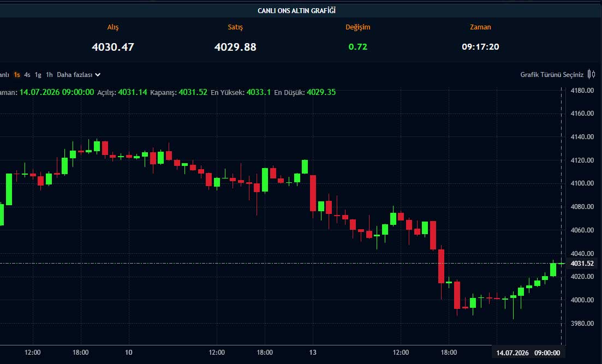Switch to the 1g timeframe
602x364 pixels.
tap(38, 75)
